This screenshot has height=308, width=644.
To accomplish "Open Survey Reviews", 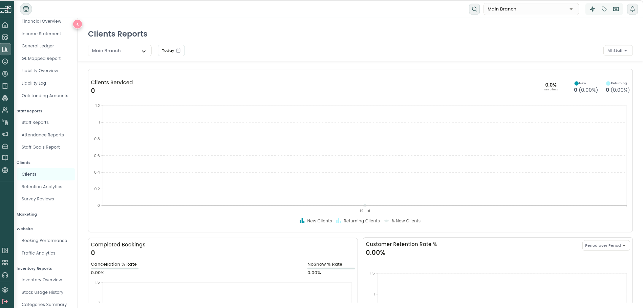I will (38, 199).
